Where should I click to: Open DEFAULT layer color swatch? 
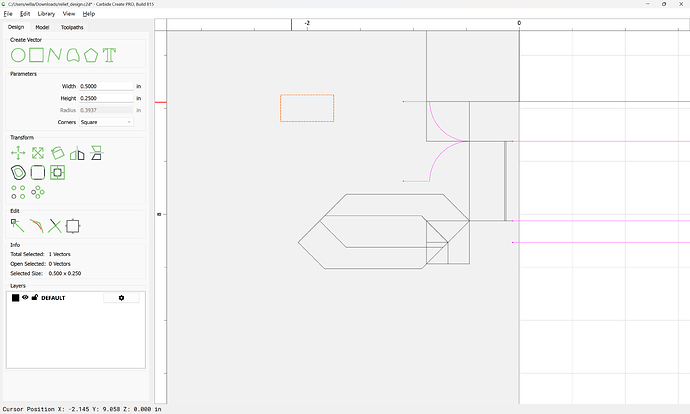[15, 298]
